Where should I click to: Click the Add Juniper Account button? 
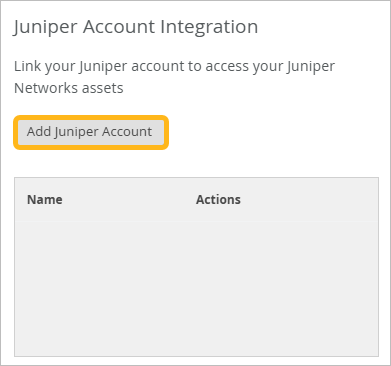pyautogui.click(x=91, y=132)
